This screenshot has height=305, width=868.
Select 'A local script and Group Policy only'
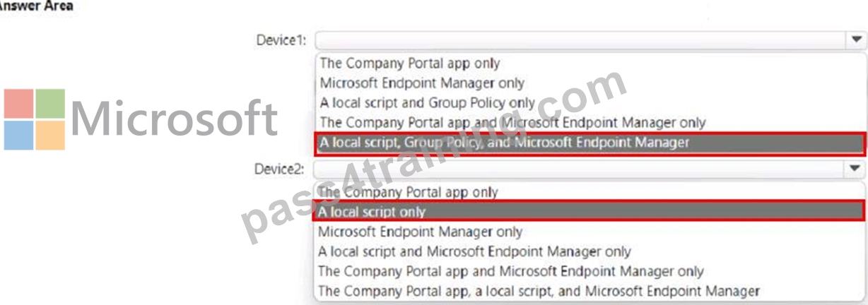coord(427,103)
